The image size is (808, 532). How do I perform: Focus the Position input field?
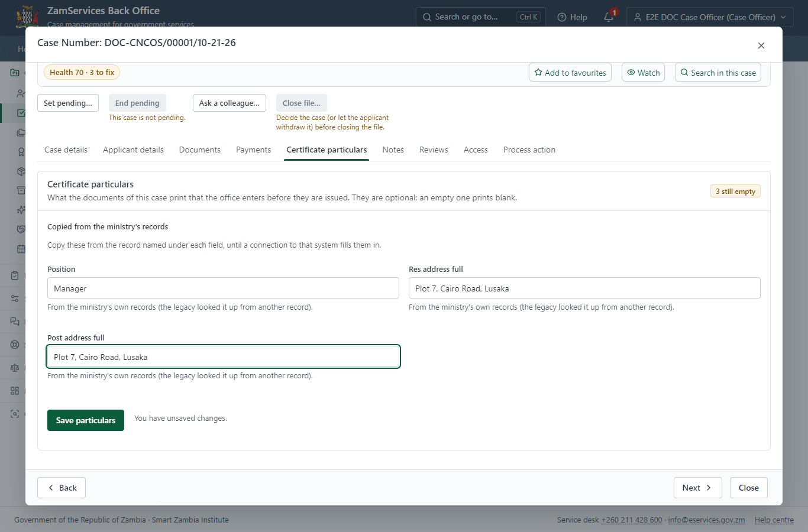pos(223,288)
